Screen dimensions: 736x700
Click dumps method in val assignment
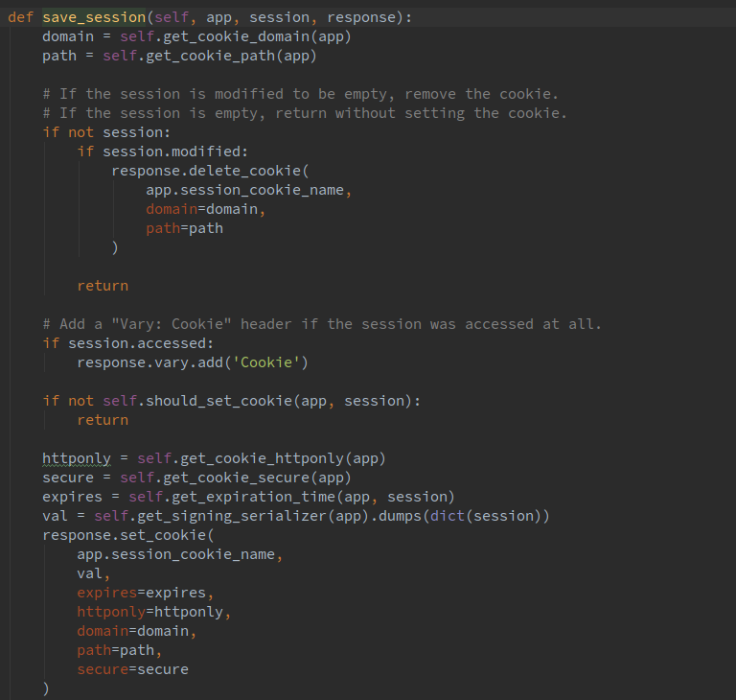point(400,516)
